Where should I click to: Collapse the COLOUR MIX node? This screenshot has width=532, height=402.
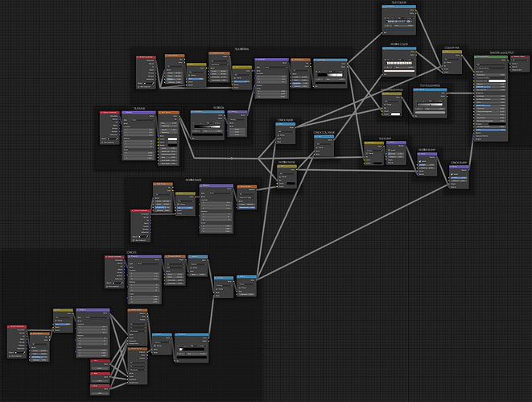(x=444, y=52)
